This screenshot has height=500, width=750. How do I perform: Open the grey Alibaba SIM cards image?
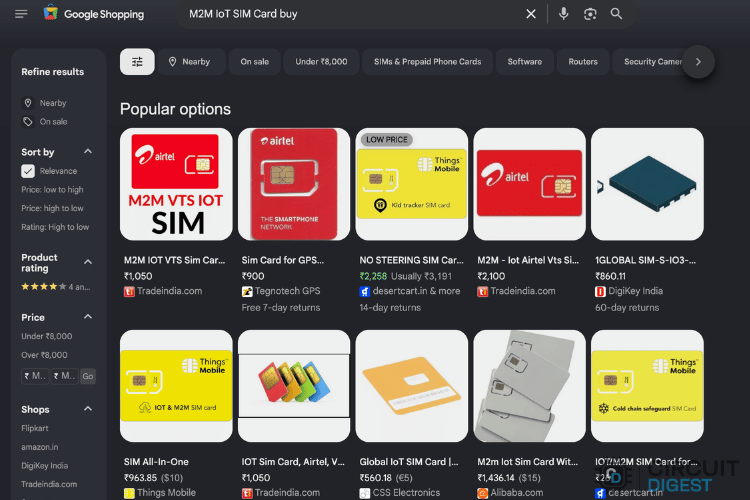click(x=529, y=386)
